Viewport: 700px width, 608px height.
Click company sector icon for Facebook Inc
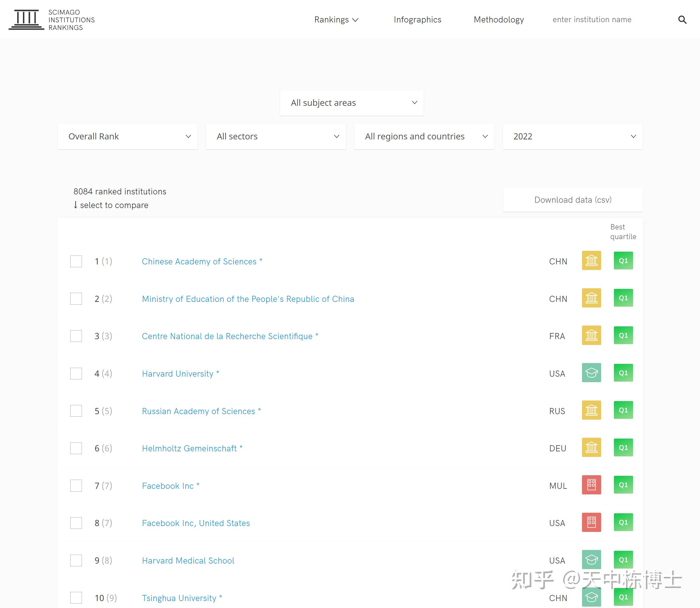[x=591, y=485]
